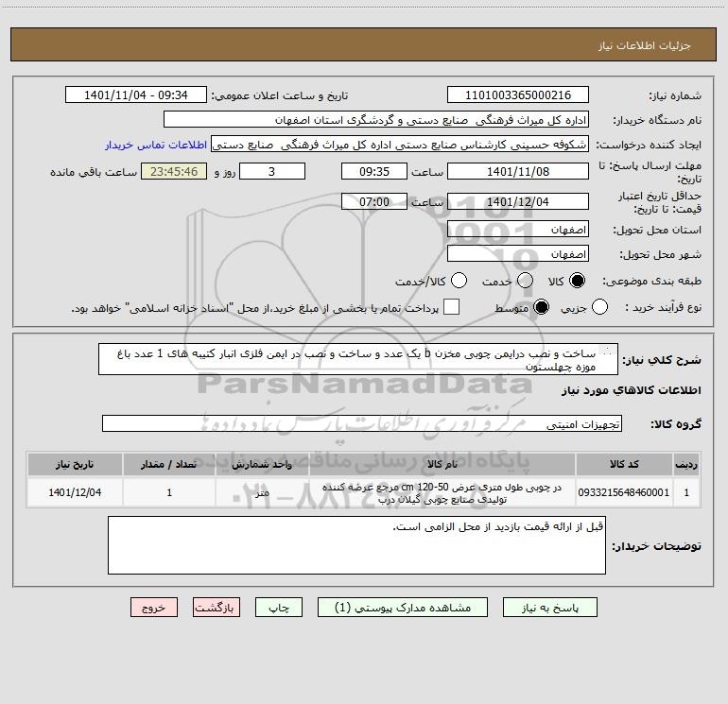The image size is (728, 704).
Task: Click price validity date 1401/12/04 field
Action: [518, 202]
